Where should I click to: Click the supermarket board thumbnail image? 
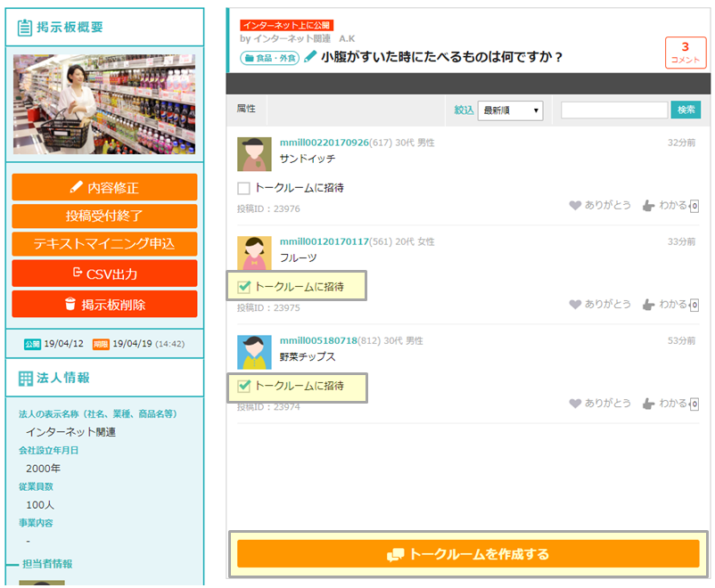[104, 104]
